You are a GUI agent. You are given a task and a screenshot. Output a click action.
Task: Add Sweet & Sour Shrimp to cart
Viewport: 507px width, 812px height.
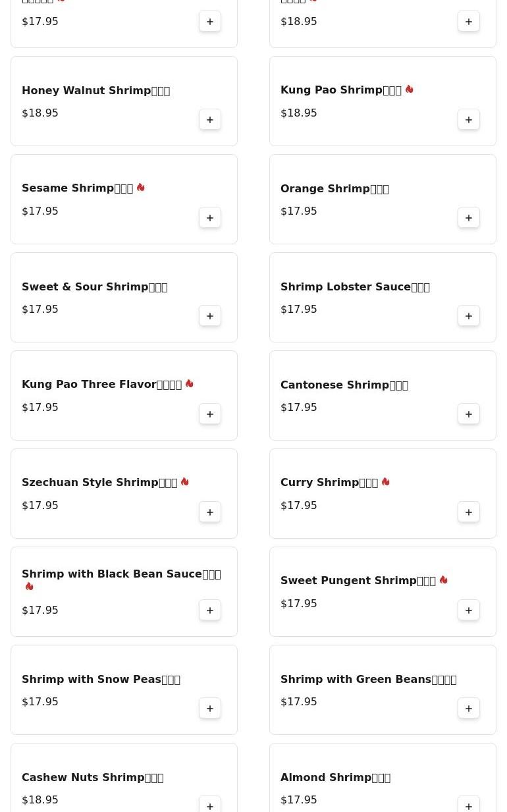click(210, 316)
